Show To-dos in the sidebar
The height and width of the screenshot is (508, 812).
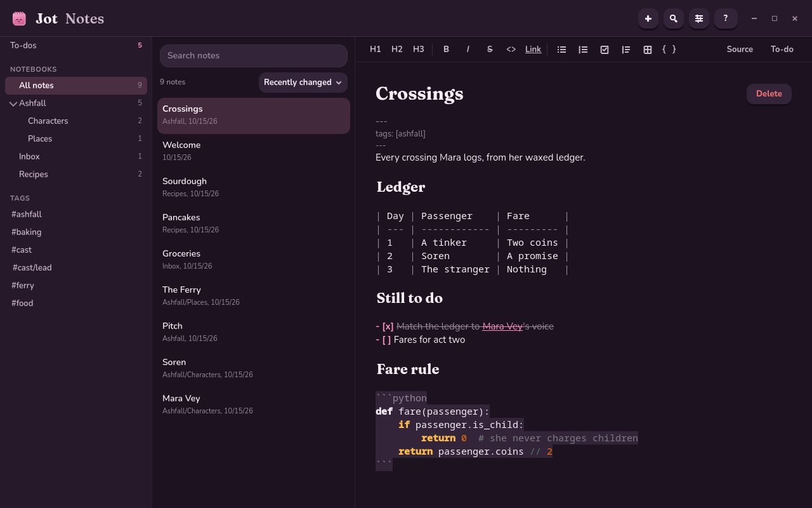76,46
